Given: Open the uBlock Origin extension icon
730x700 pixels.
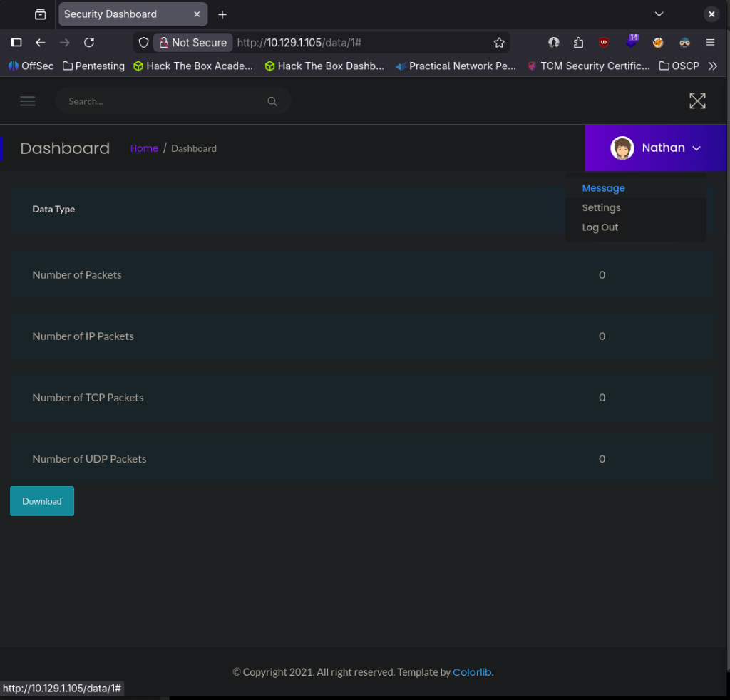Looking at the screenshot, I should pos(604,43).
